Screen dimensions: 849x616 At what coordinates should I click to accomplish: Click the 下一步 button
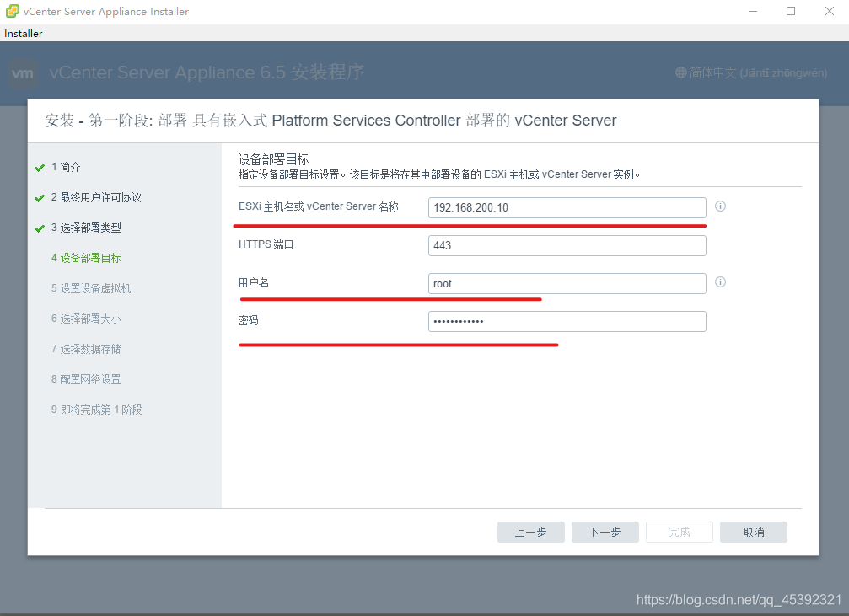(x=605, y=532)
